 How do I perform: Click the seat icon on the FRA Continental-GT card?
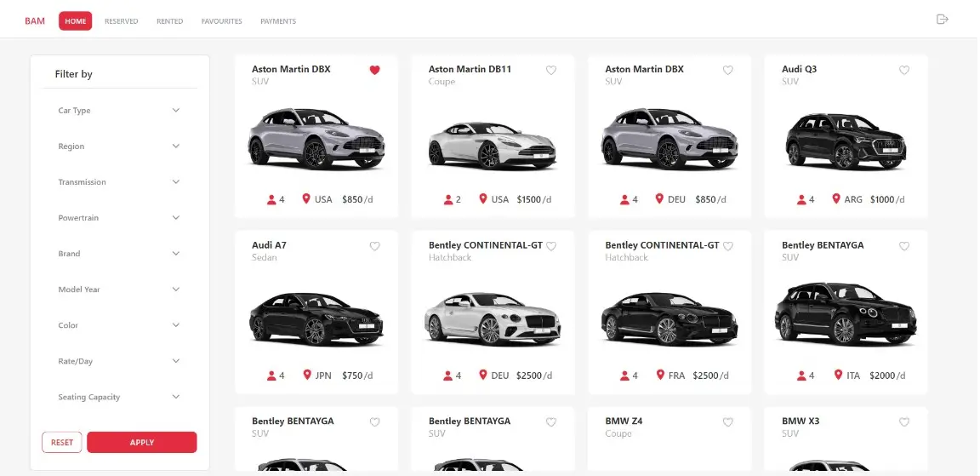click(x=624, y=376)
